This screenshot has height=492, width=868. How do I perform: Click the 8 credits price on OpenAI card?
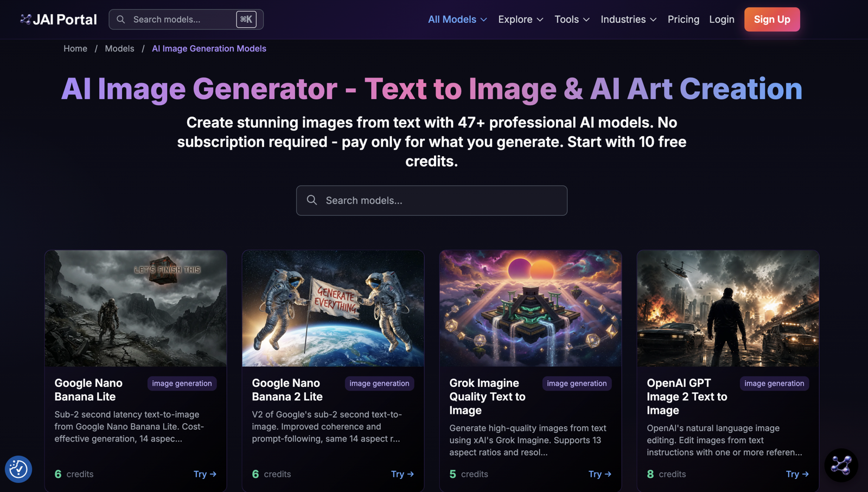(x=666, y=474)
